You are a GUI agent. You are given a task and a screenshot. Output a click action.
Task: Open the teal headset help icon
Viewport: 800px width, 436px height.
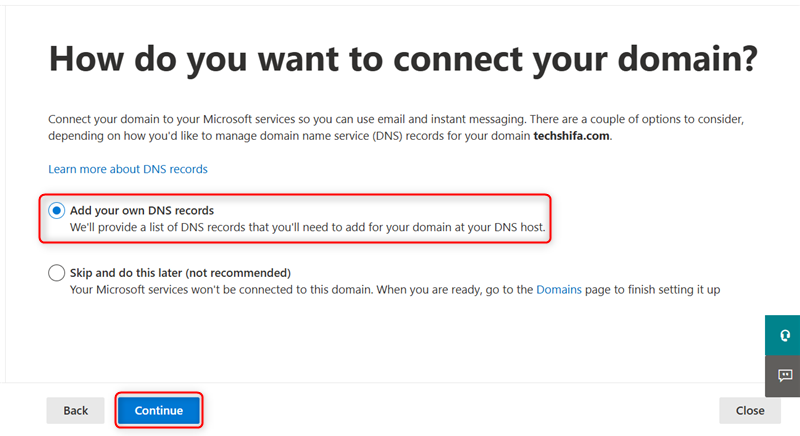(x=783, y=335)
